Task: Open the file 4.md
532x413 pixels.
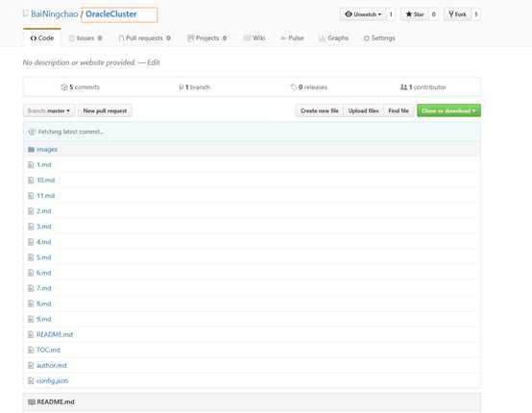Action: click(x=44, y=242)
